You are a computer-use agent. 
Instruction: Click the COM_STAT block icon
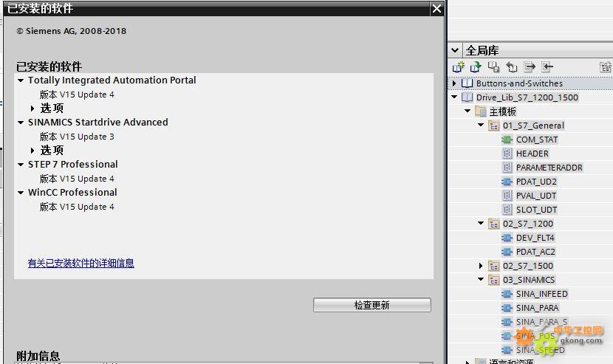(507, 140)
